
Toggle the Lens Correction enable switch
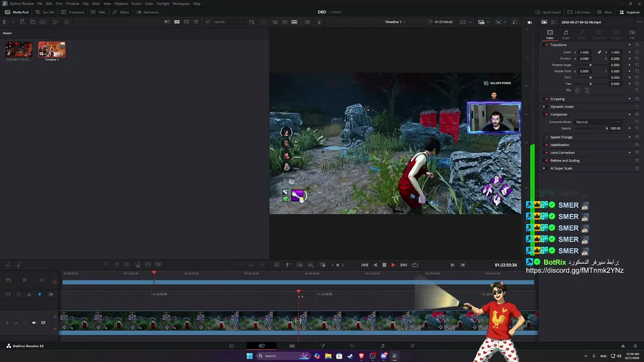(x=546, y=153)
